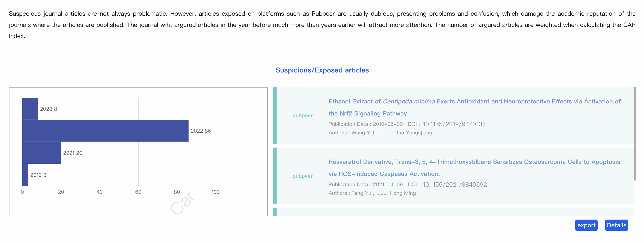Click the 2023 bar in the chart
This screenshot has height=243, width=644.
[x=30, y=109]
